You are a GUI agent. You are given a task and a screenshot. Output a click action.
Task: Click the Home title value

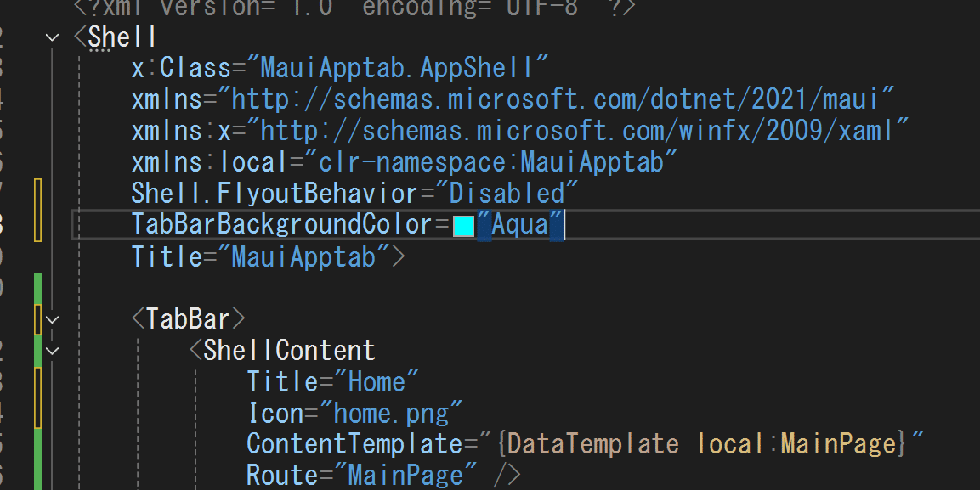(377, 382)
